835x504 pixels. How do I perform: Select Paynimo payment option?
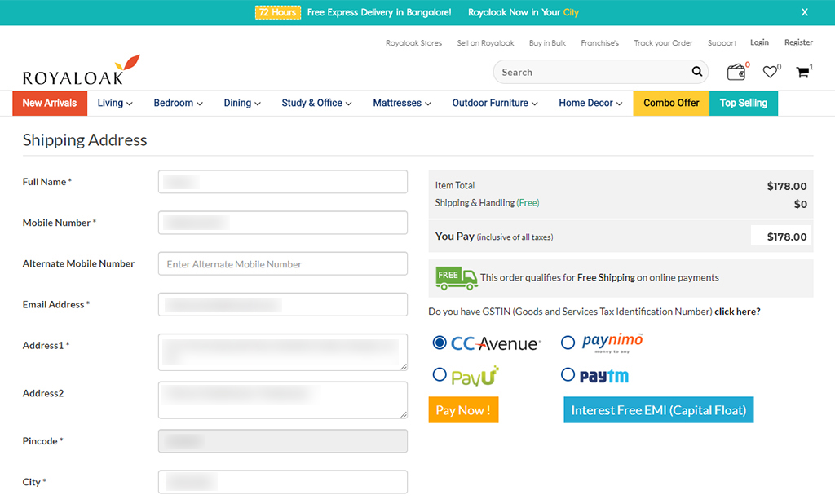(x=568, y=343)
